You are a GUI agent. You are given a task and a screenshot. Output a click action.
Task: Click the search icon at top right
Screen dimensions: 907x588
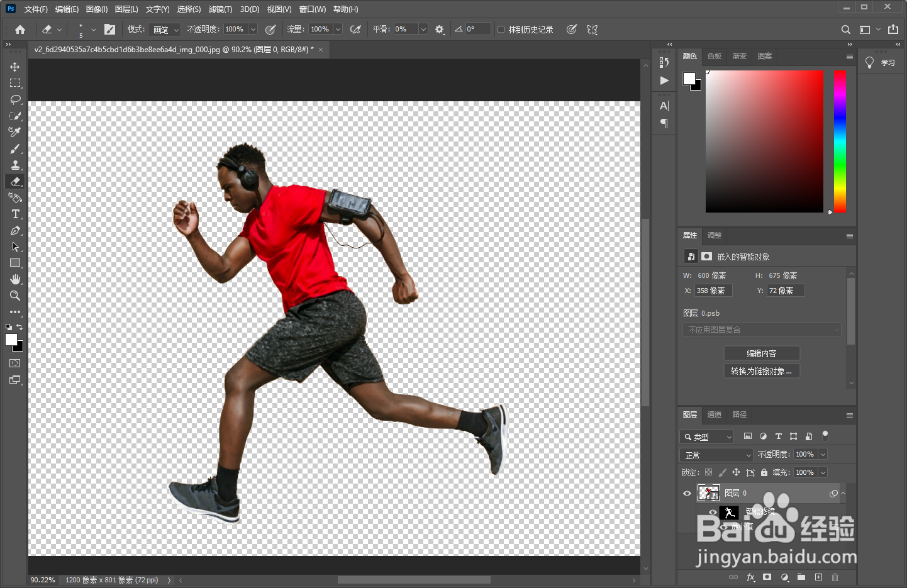[846, 30]
